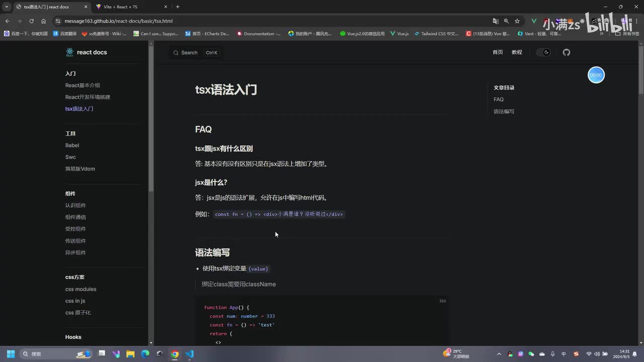
Task: Open the zoom magnifier in address bar
Action: click(x=506, y=21)
